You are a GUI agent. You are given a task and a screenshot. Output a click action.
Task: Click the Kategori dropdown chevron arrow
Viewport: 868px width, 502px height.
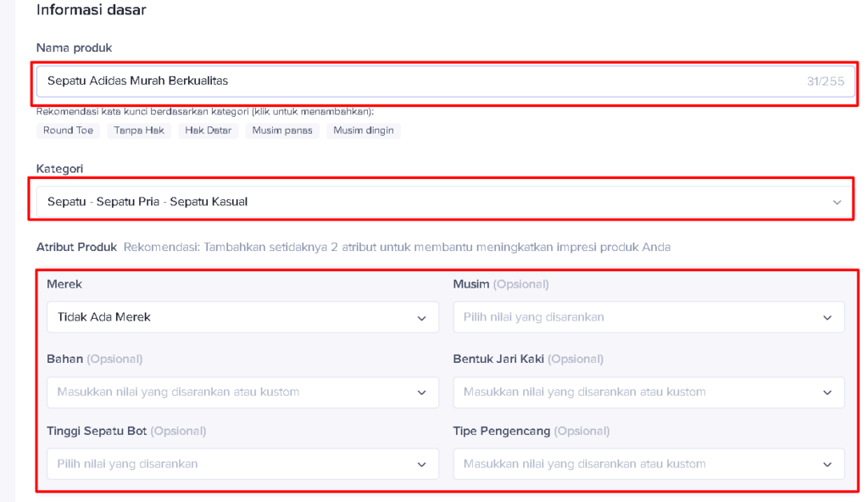pos(837,203)
